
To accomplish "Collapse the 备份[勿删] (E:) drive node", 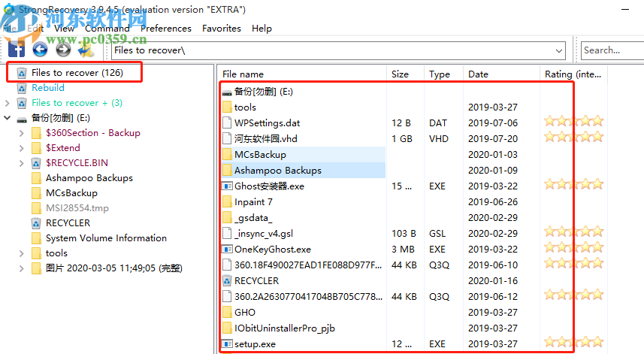I will [x=7, y=118].
